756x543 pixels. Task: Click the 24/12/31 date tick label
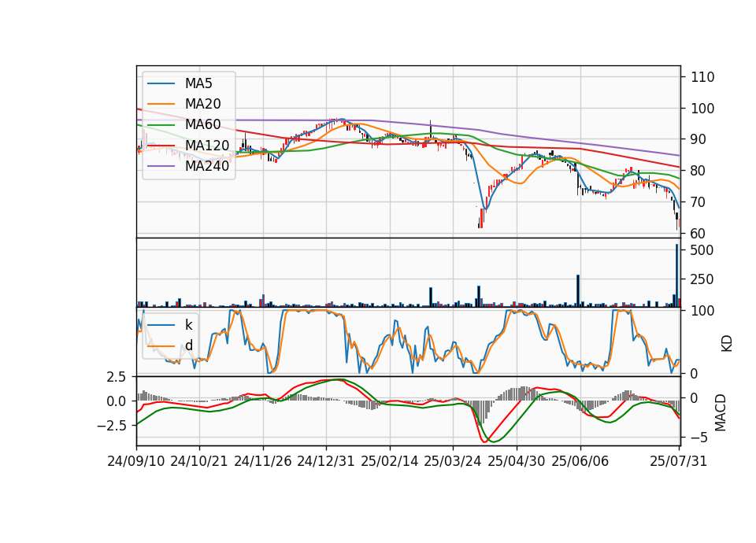[x=326, y=461]
